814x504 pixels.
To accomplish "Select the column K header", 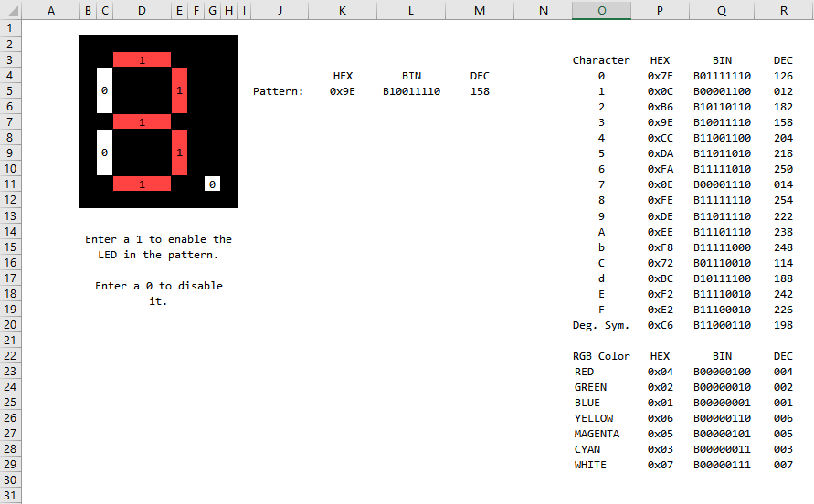I will (343, 10).
